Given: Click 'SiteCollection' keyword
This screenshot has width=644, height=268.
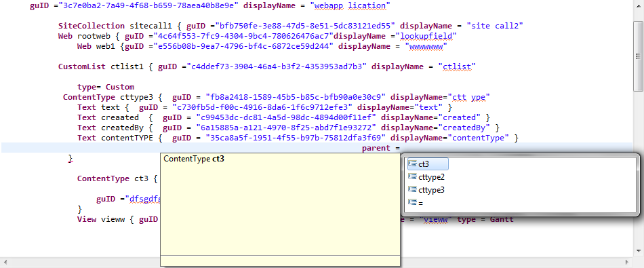Looking at the screenshot, I should click(92, 26).
